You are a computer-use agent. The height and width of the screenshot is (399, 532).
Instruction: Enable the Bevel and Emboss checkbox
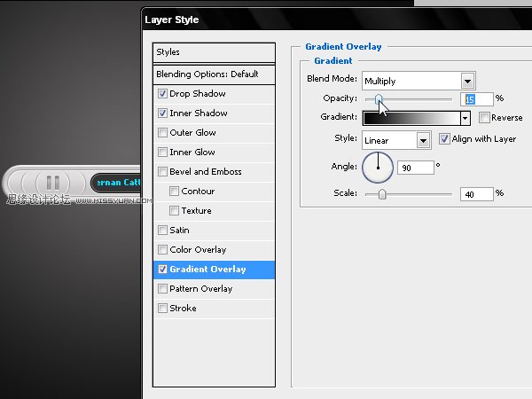click(162, 171)
